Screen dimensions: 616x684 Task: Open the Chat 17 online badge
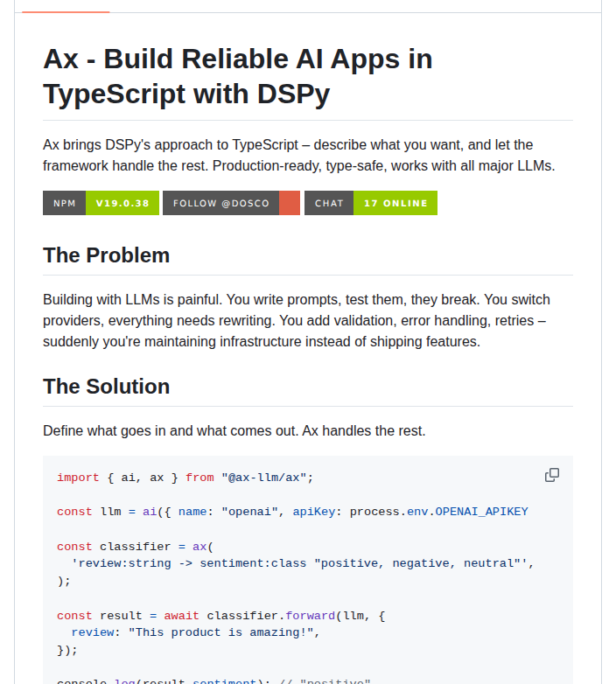click(371, 203)
